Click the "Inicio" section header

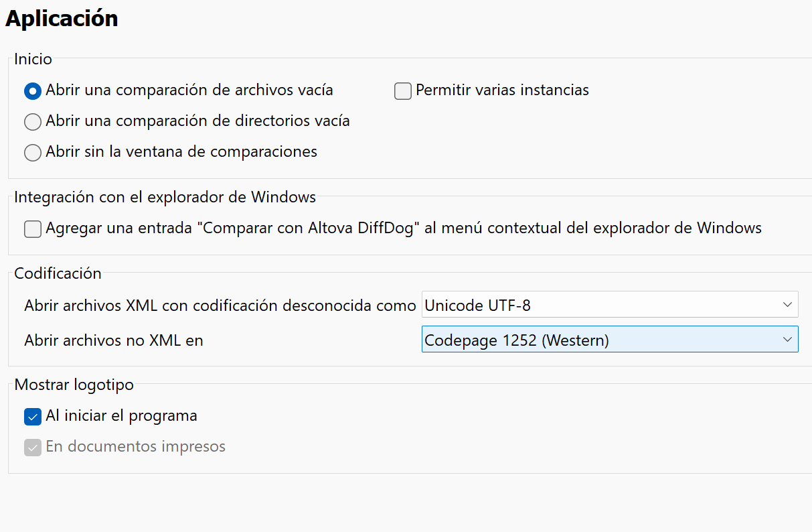tap(32, 59)
